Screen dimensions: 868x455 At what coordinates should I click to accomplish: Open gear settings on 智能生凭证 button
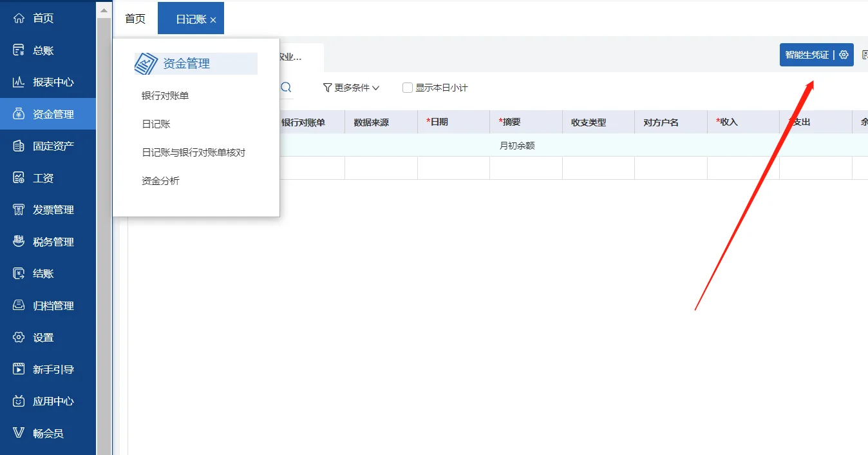point(844,55)
